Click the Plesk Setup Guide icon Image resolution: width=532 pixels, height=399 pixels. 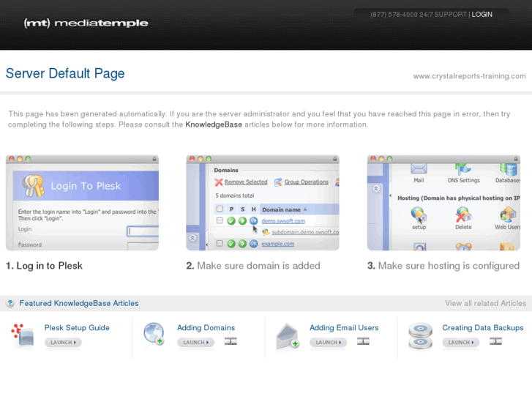click(23, 336)
